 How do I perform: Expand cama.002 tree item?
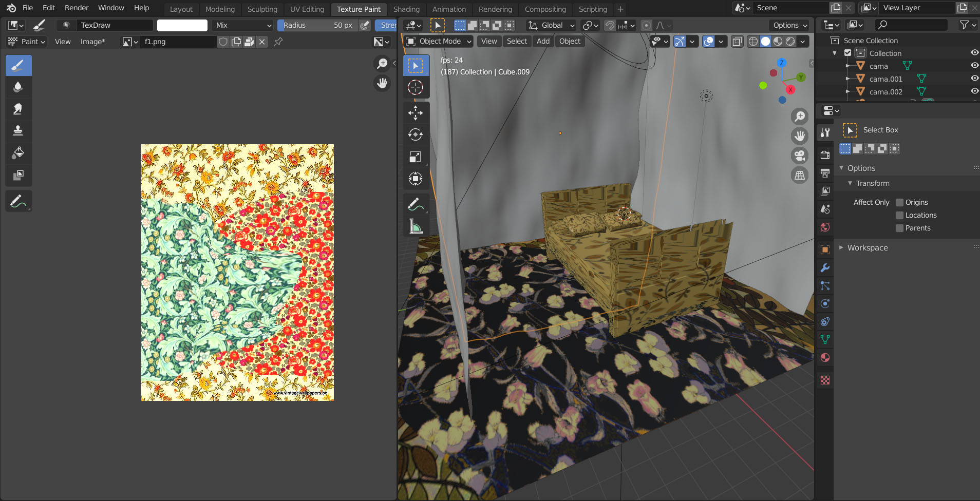coord(847,91)
